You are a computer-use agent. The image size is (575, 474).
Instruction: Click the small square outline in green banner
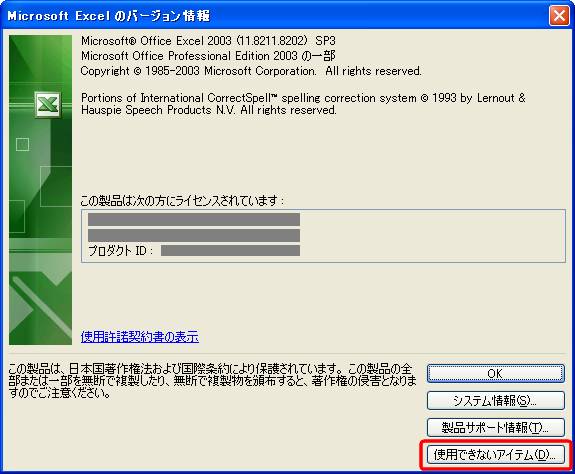tap(22, 144)
